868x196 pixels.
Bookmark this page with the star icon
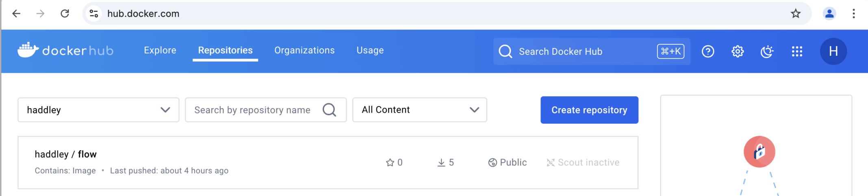click(795, 14)
